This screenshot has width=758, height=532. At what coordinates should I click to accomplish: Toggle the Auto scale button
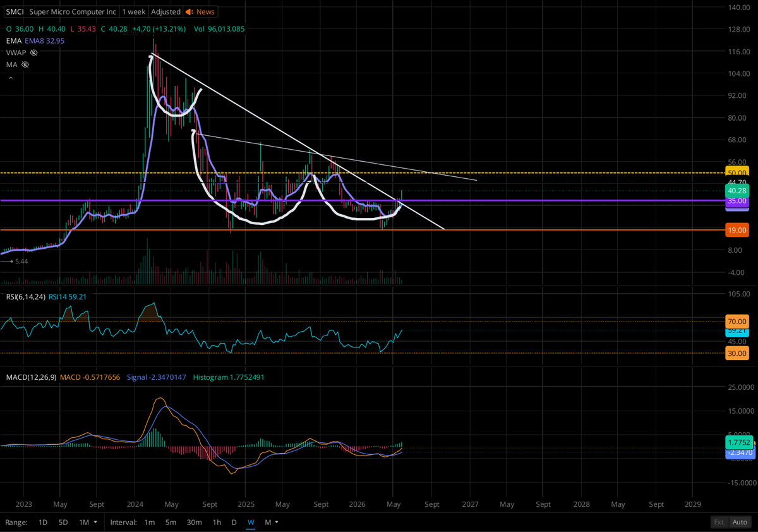(740, 523)
